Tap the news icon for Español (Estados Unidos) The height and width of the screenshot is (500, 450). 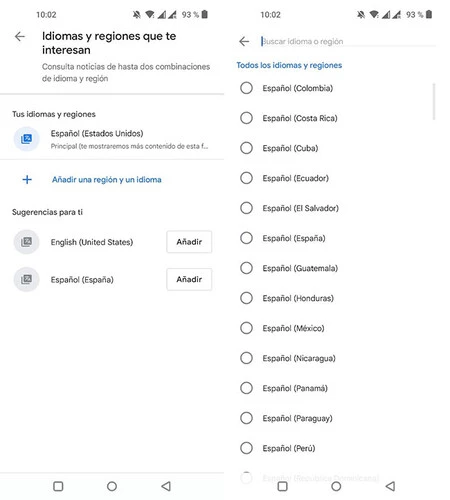point(26,139)
